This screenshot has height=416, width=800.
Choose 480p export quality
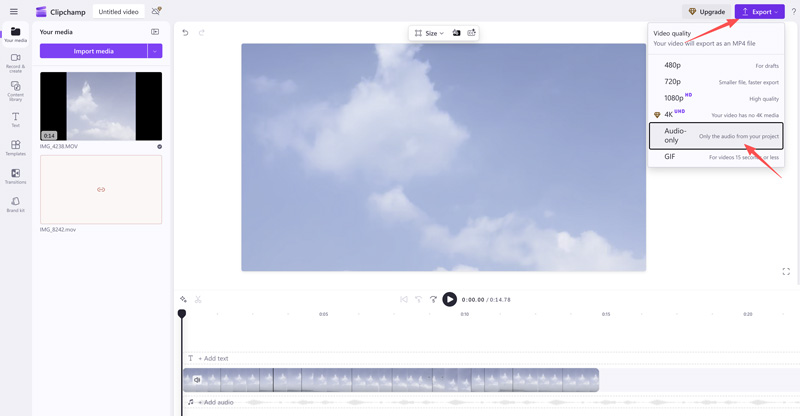pos(716,65)
